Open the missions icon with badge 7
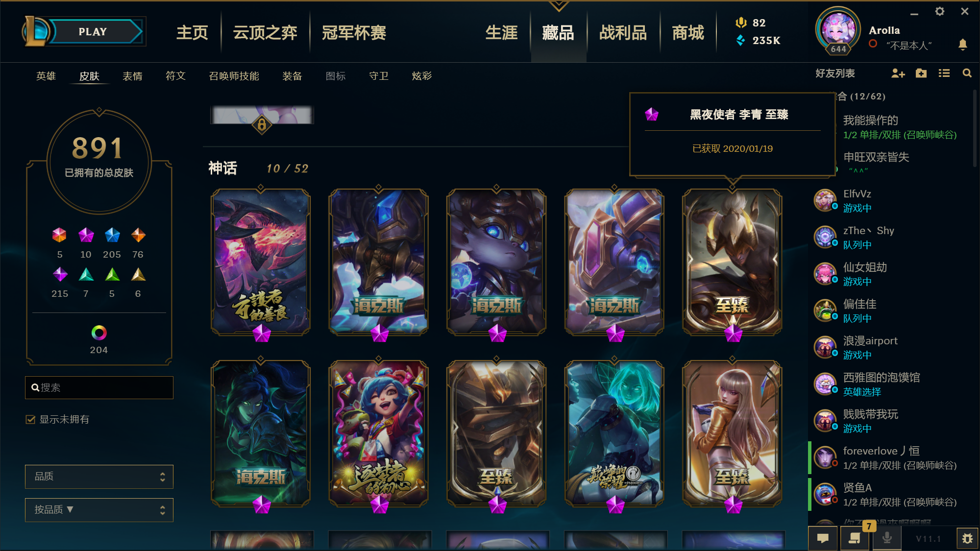980x551 pixels. click(855, 538)
